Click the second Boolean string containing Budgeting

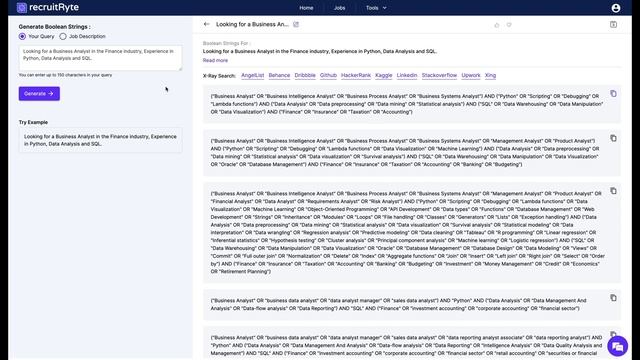click(405, 153)
